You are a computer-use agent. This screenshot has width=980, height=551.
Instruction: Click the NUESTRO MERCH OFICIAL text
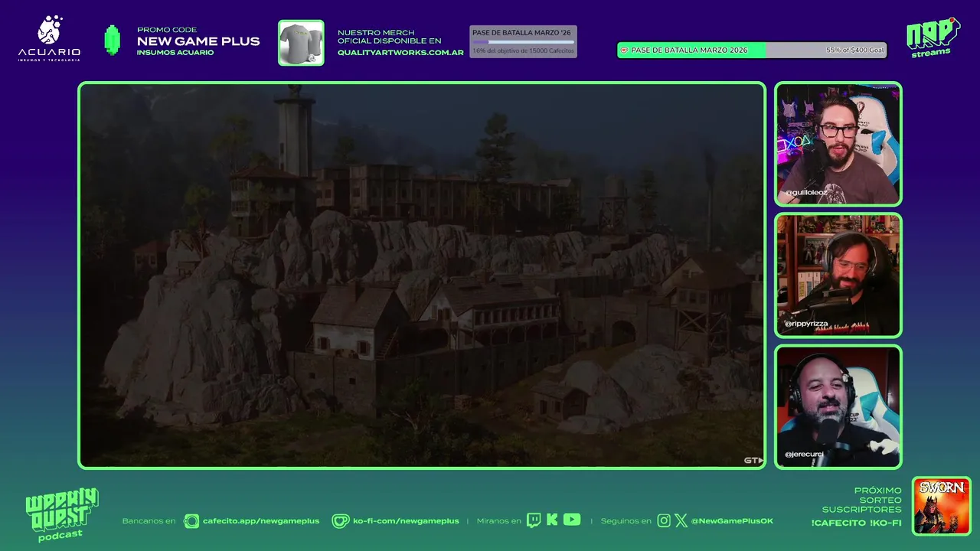pos(390,37)
